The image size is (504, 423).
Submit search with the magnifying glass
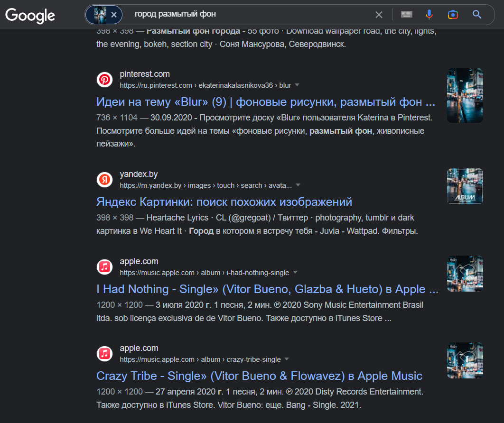pyautogui.click(x=477, y=14)
